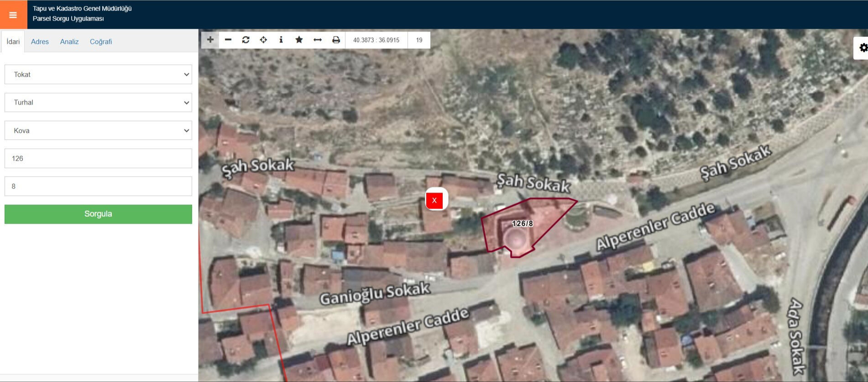The height and width of the screenshot is (382, 868).
Task: Click the block number field containing 126
Action: [98, 158]
